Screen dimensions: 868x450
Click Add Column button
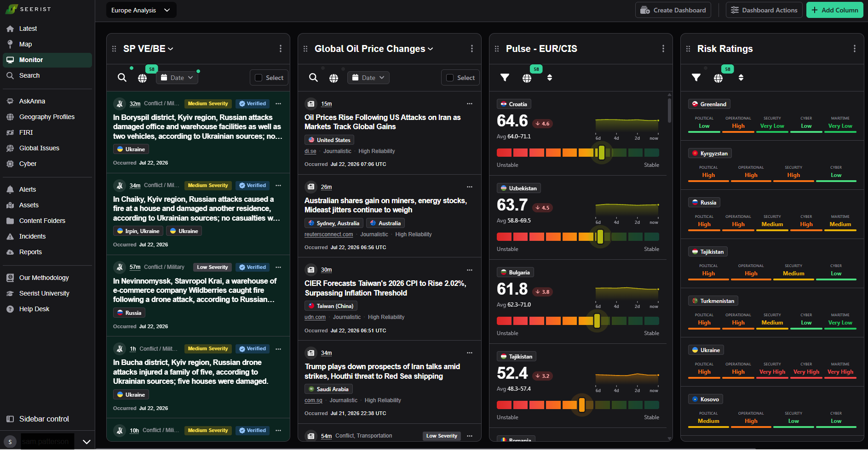click(x=835, y=10)
